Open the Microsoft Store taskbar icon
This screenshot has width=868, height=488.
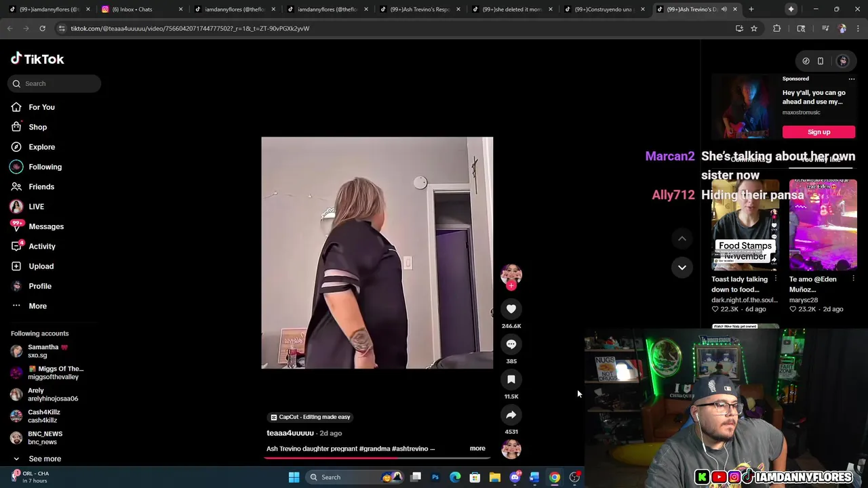click(475, 477)
